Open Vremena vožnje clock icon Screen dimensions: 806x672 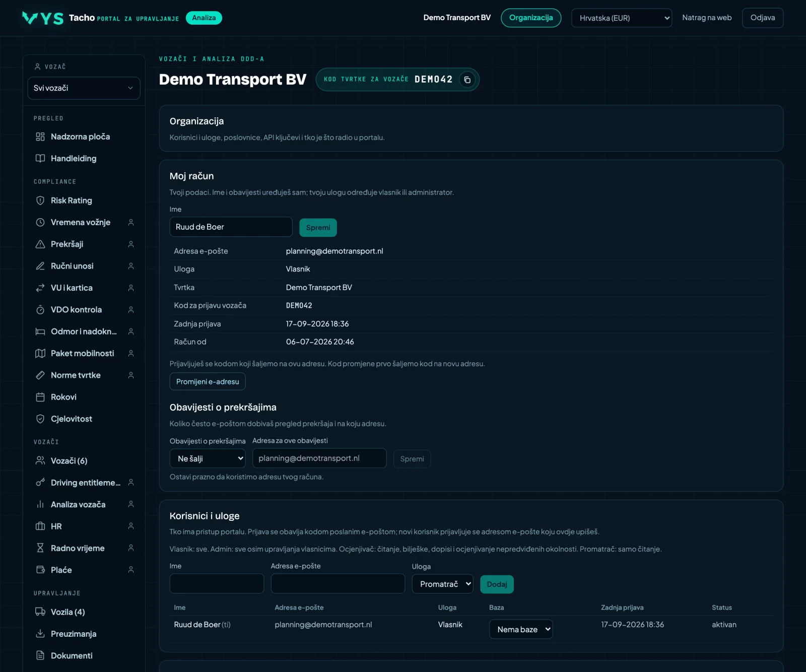pyautogui.click(x=40, y=222)
